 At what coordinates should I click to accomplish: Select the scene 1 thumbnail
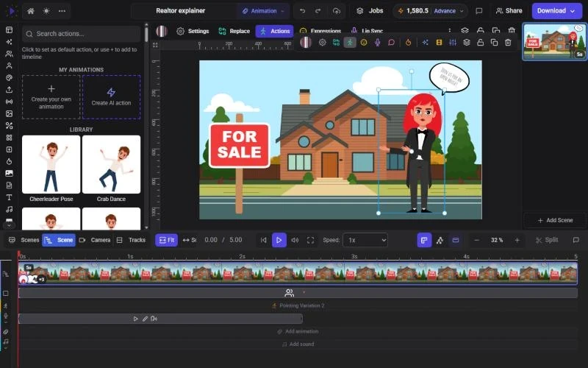point(555,41)
